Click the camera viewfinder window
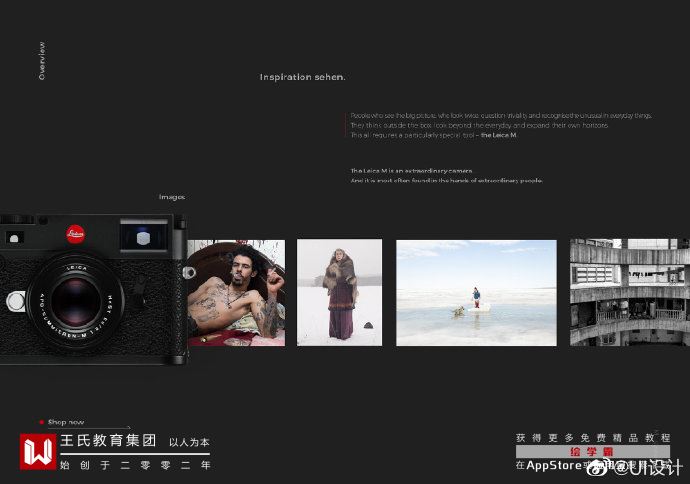 click(x=143, y=237)
